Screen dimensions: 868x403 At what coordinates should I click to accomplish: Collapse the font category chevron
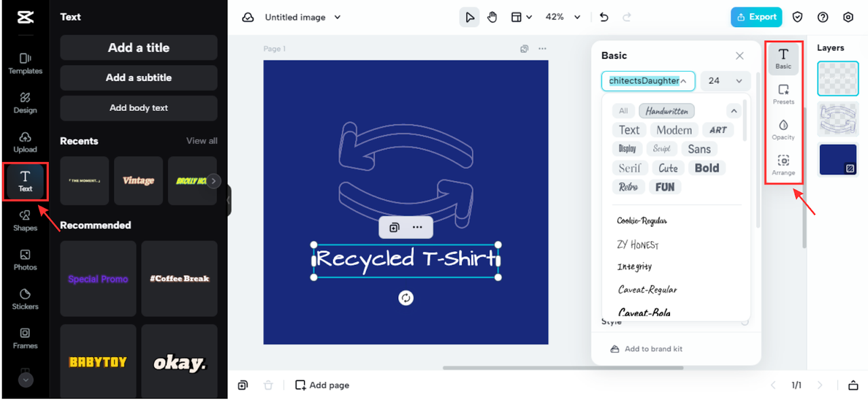click(733, 110)
